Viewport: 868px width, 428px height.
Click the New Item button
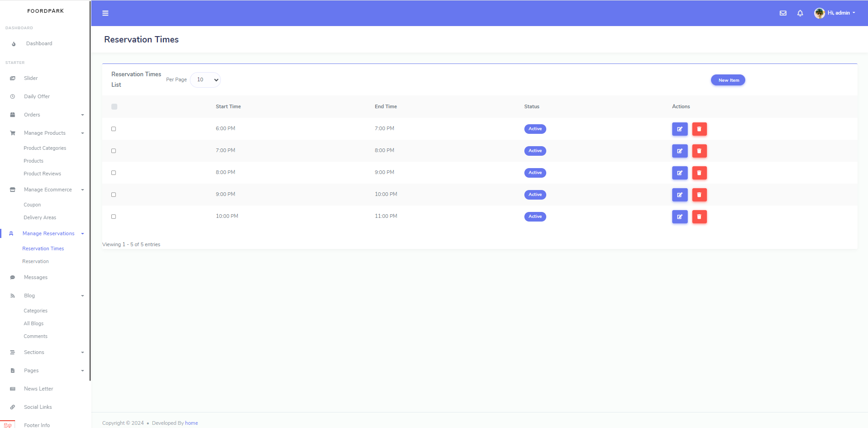coord(728,80)
